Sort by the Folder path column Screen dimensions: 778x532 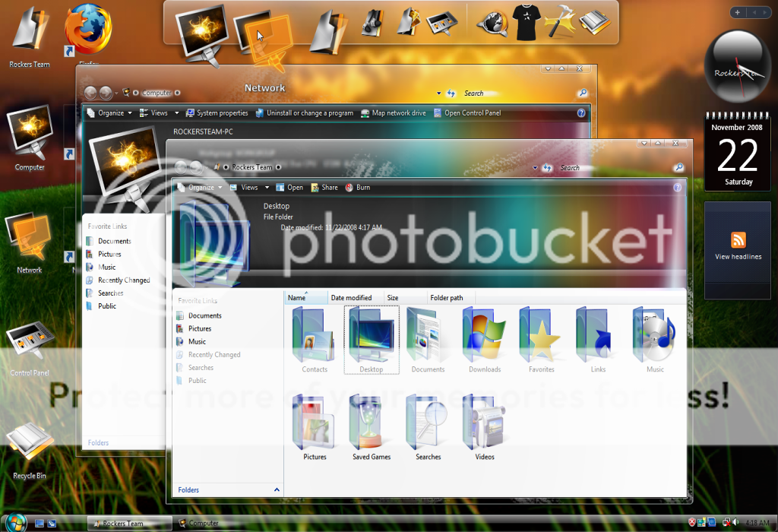click(451, 298)
